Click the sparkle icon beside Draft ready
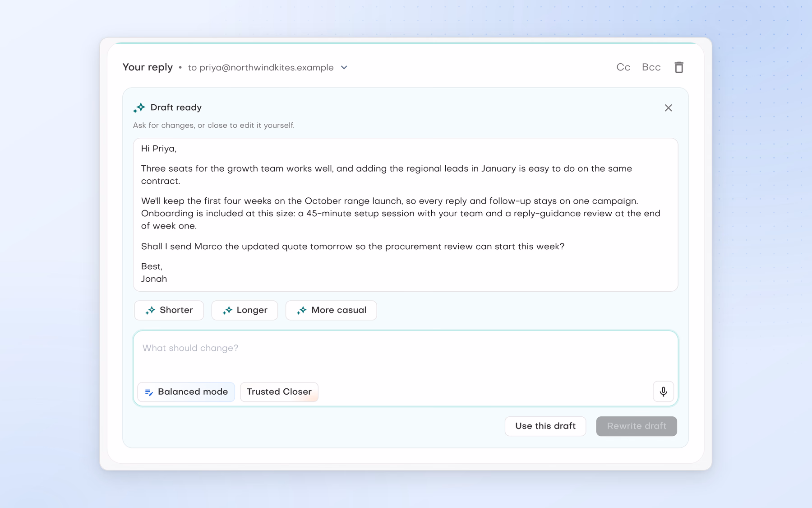 pos(139,107)
